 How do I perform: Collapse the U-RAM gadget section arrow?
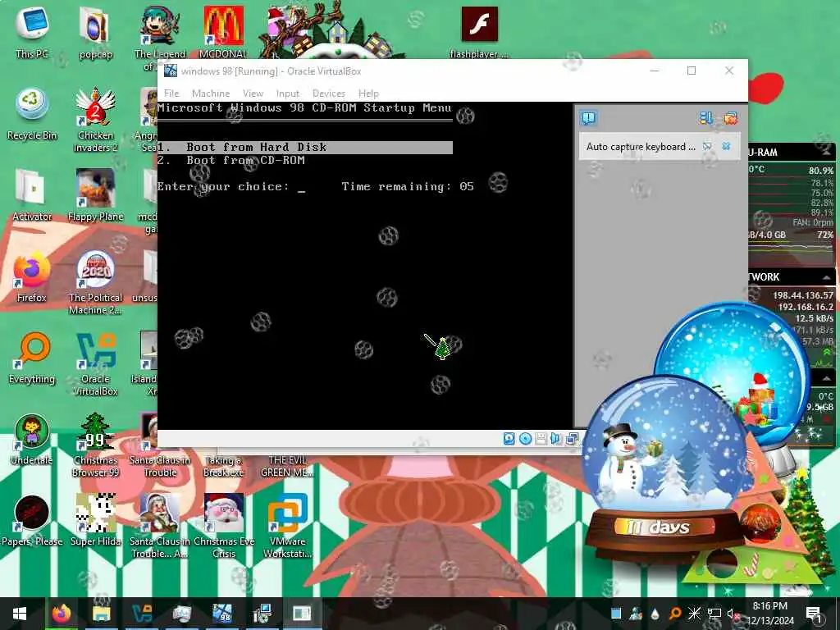pos(826,152)
